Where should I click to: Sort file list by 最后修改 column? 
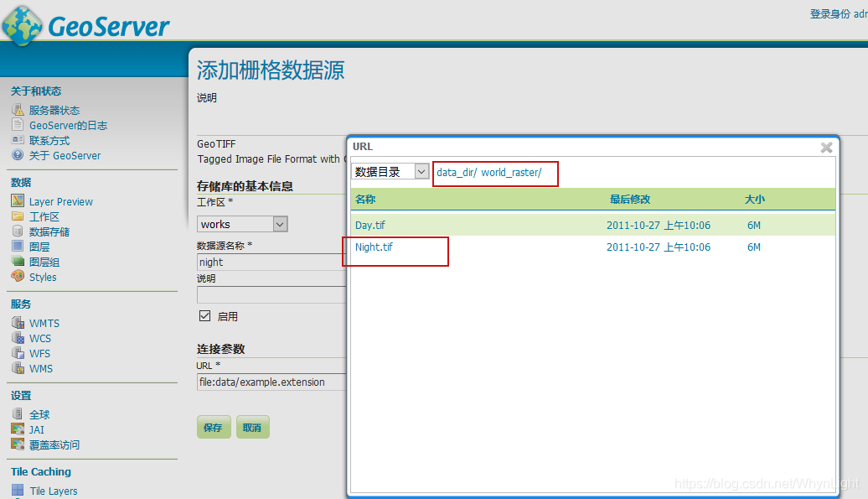tap(630, 199)
